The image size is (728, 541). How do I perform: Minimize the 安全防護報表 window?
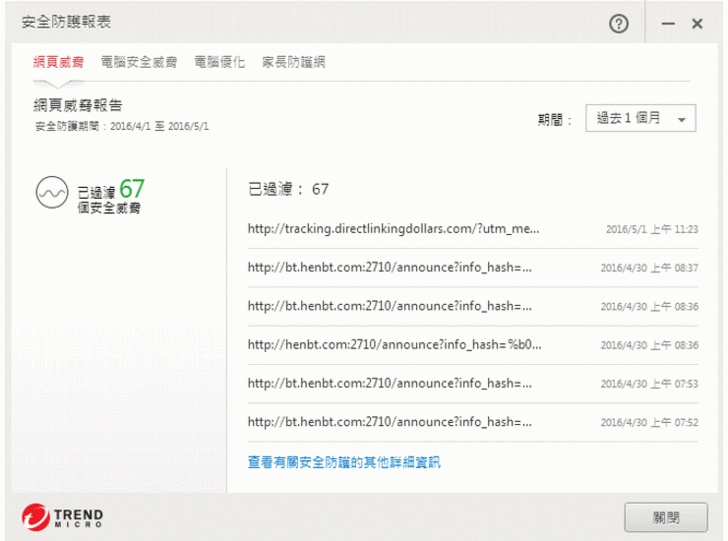tap(668, 22)
